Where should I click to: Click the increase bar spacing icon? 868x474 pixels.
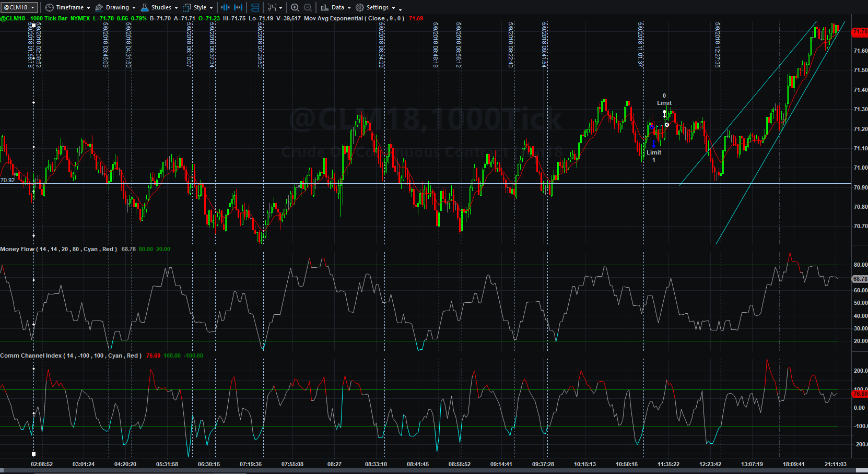click(x=238, y=7)
